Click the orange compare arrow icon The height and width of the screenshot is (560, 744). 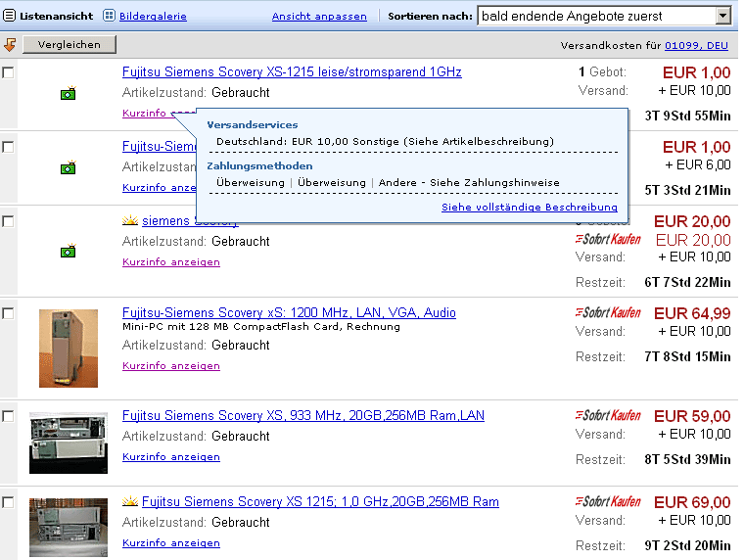[10, 45]
